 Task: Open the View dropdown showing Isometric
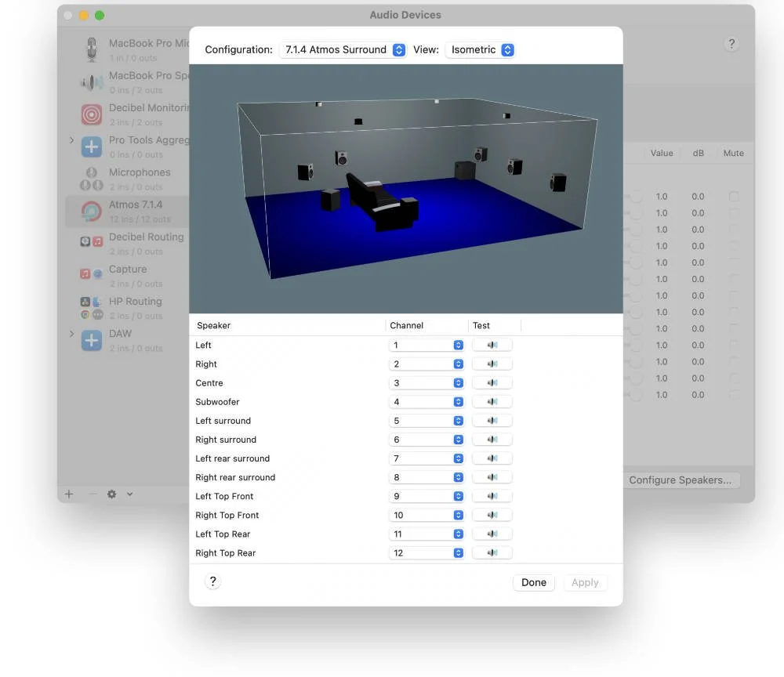point(481,50)
